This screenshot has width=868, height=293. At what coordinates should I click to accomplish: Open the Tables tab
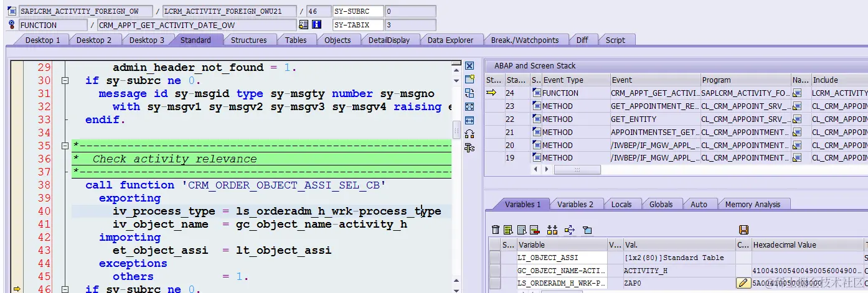pyautogui.click(x=296, y=40)
